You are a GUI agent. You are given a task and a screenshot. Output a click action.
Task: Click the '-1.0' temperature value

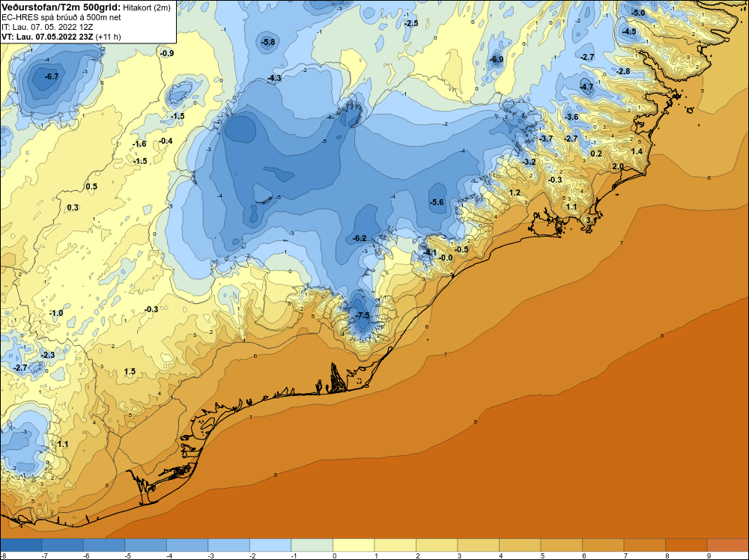click(56, 313)
